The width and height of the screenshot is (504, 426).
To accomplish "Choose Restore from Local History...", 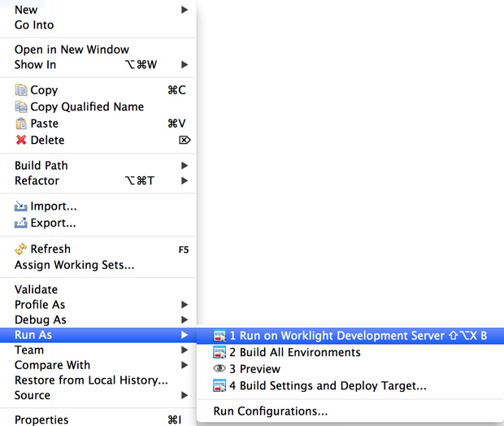I will [98, 380].
